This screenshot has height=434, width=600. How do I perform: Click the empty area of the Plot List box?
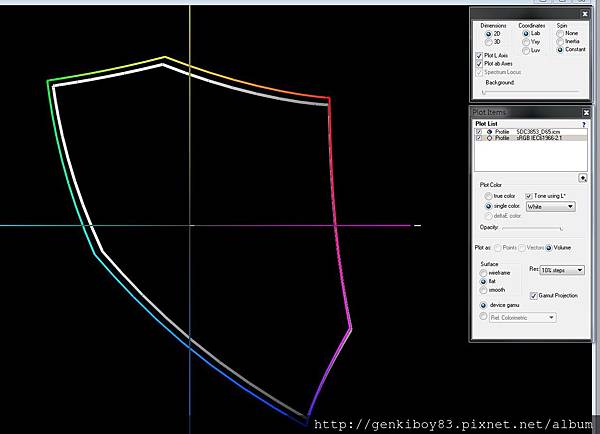pyautogui.click(x=531, y=156)
